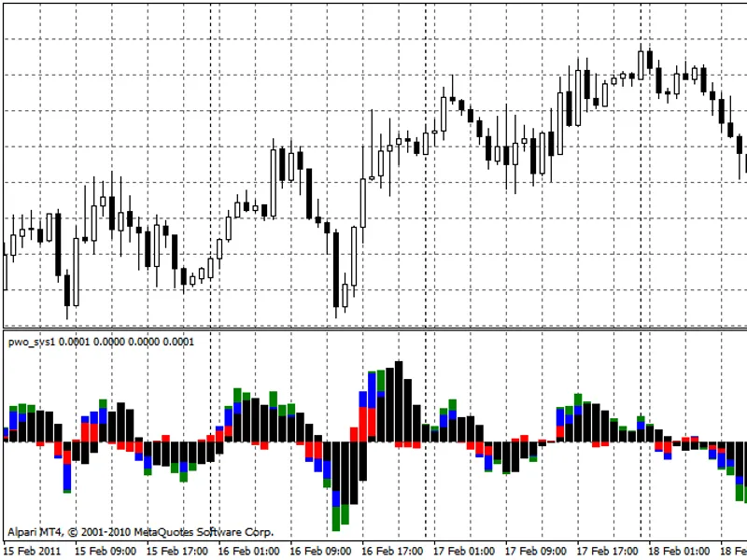This screenshot has width=747, height=560.
Task: Select the '16 Feb 01:00' axis label
Action: point(248,552)
